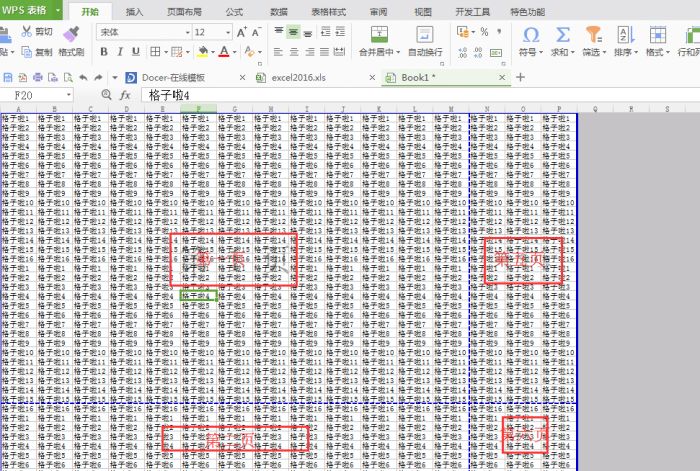
Task: Align cell content to top
Action: tap(279, 32)
